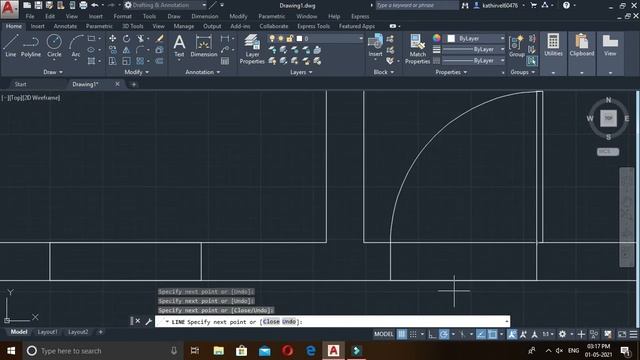Open the Format menu
The width and height of the screenshot is (640, 360).
(x=122, y=16)
